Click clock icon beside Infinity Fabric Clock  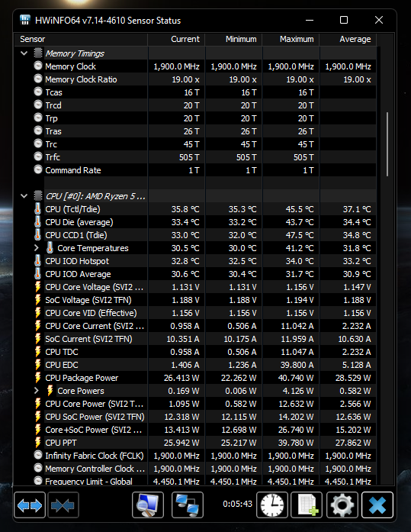[38, 455]
